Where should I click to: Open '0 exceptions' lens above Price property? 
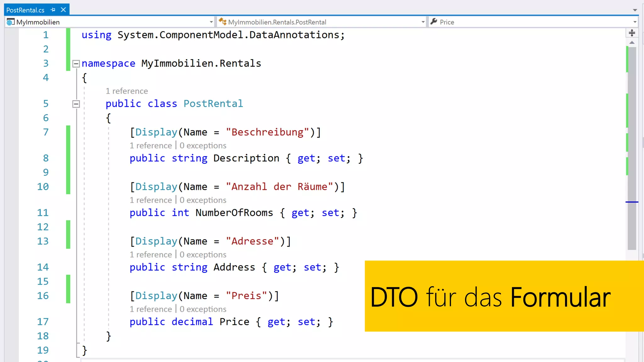pos(203,309)
